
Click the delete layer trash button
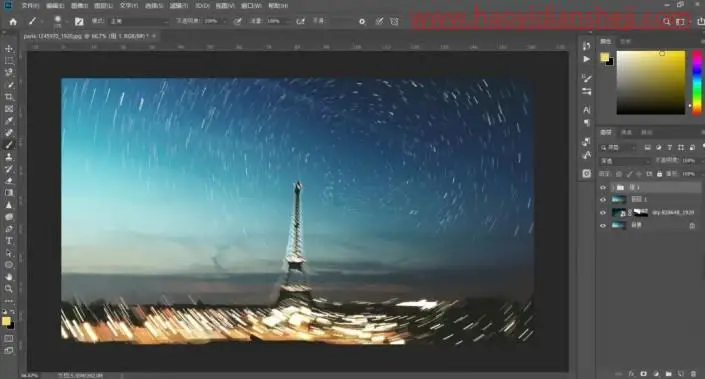(x=693, y=374)
